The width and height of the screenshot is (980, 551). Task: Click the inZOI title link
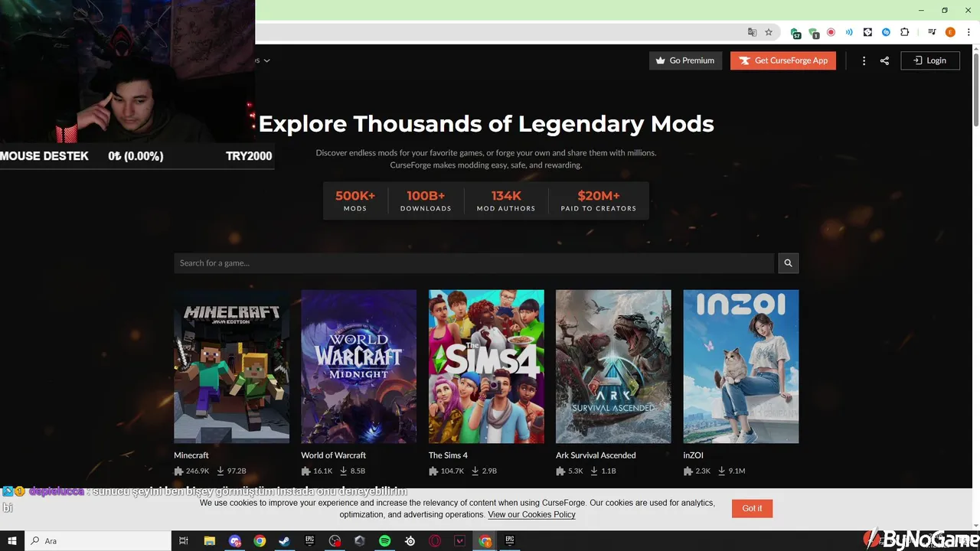pyautogui.click(x=693, y=455)
